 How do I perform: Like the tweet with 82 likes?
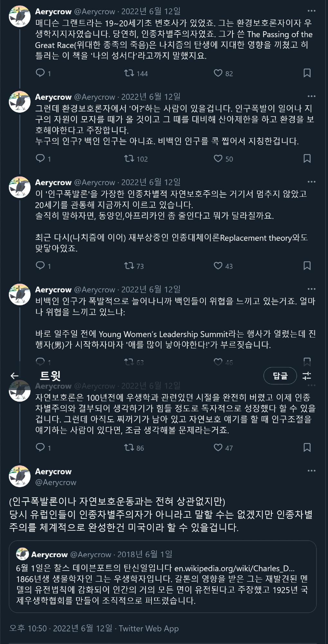click(x=218, y=73)
